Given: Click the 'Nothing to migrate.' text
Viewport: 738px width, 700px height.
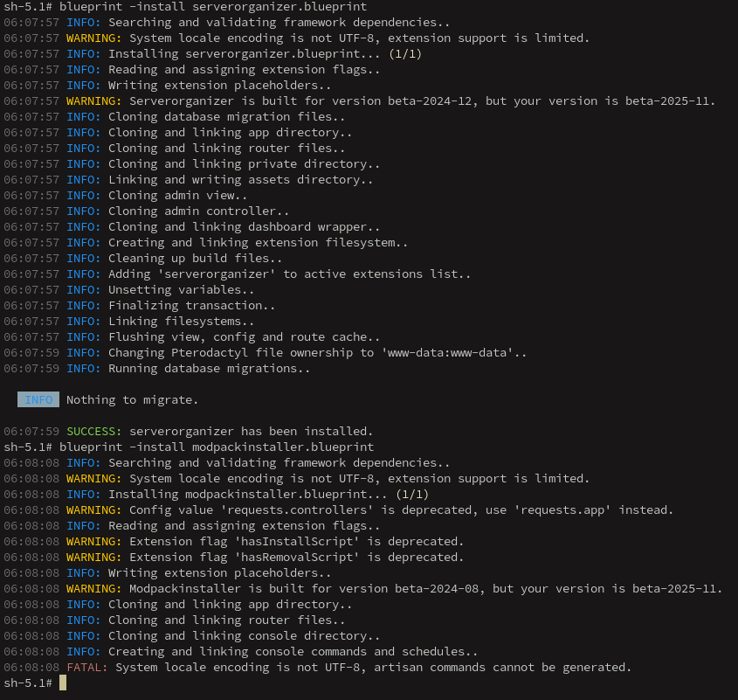Looking at the screenshot, I should pos(131,399).
